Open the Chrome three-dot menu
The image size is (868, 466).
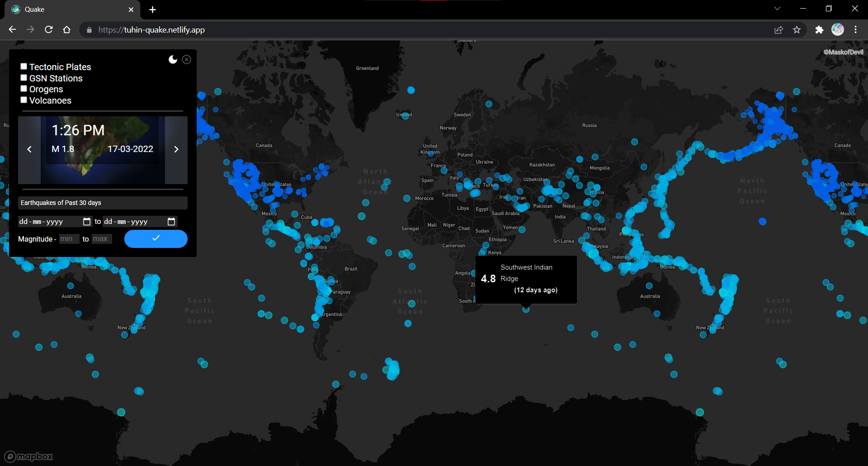[855, 30]
